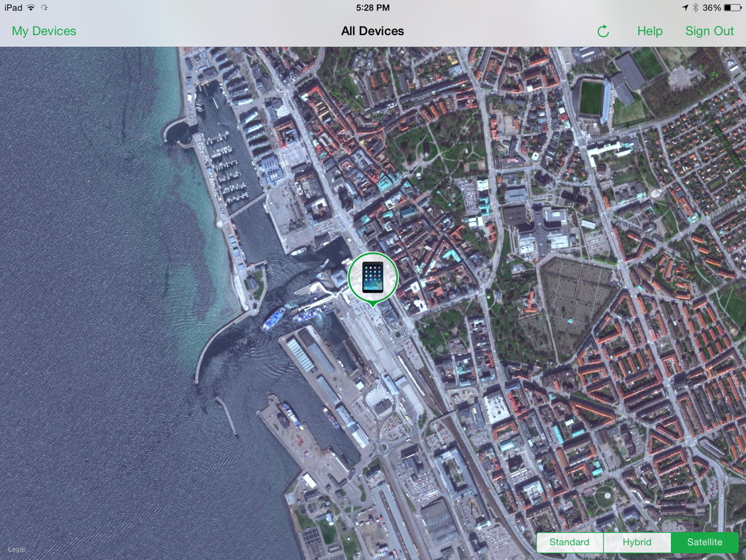Select the Satellite map view

705,542
